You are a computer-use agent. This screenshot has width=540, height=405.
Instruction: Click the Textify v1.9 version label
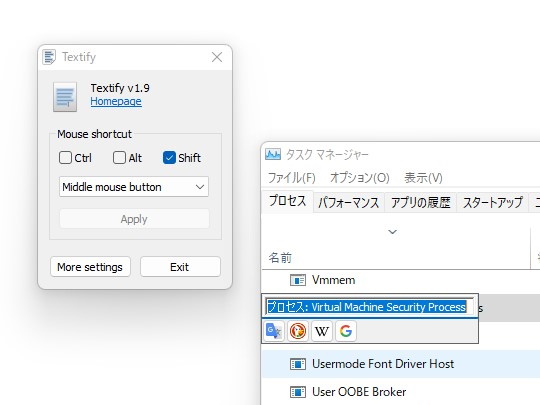click(x=120, y=88)
